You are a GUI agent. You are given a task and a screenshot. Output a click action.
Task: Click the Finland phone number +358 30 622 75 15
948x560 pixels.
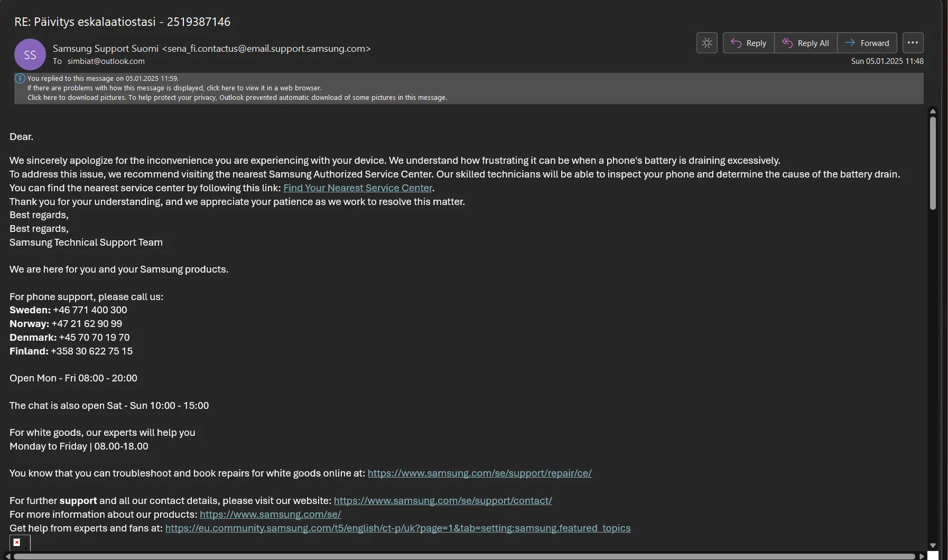point(91,351)
